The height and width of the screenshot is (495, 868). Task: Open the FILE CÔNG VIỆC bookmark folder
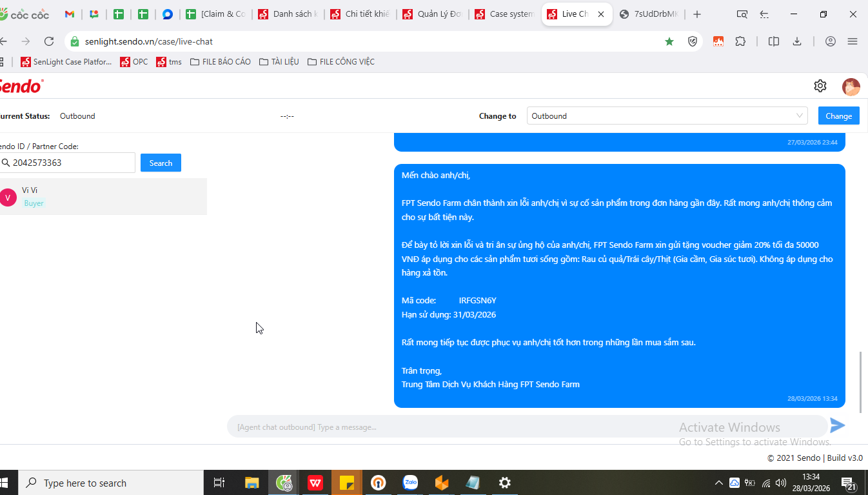[x=341, y=62]
